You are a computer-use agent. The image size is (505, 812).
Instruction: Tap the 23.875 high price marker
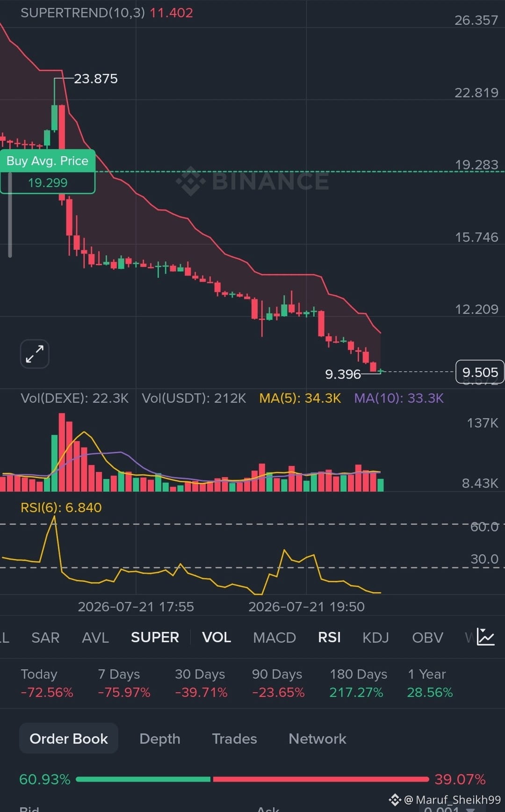[x=96, y=79]
